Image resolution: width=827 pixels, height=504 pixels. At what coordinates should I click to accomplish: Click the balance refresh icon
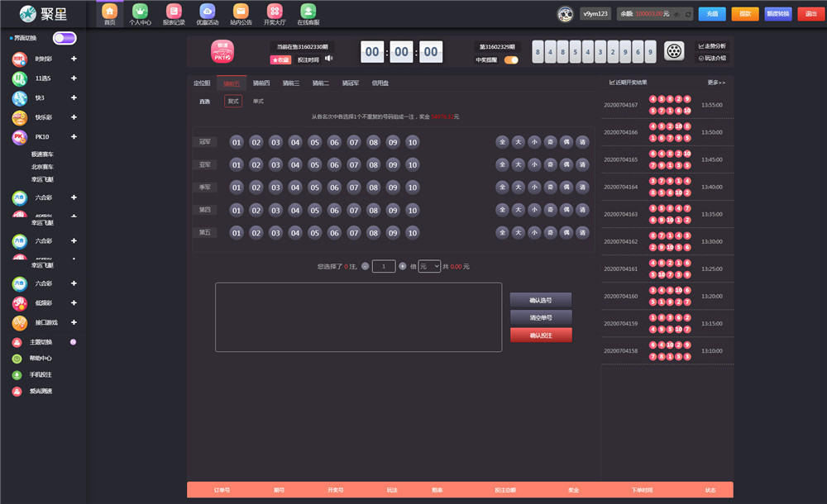[687, 14]
